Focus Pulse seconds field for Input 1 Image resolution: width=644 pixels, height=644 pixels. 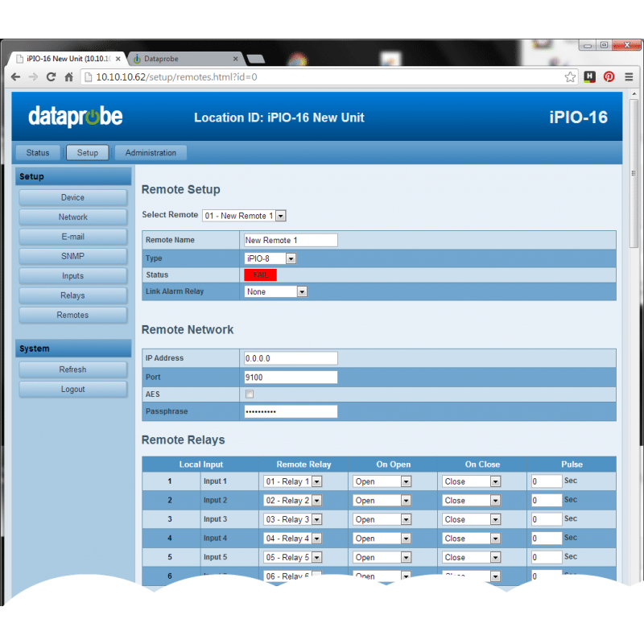pos(547,481)
